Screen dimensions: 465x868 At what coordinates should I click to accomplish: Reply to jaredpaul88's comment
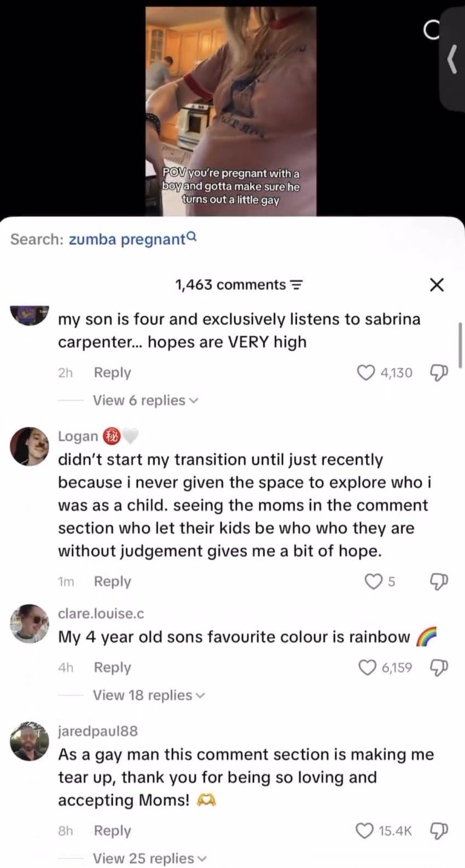coord(112,831)
